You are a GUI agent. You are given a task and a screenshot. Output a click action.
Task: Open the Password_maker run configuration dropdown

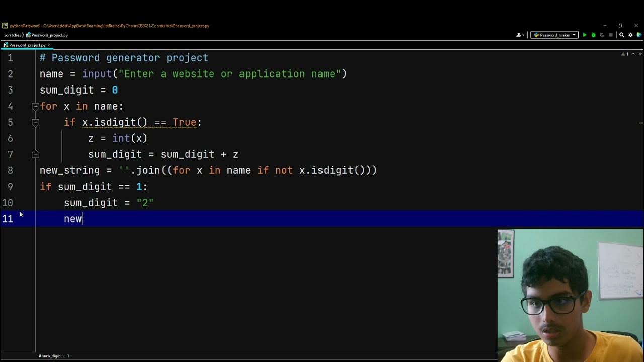tap(554, 35)
